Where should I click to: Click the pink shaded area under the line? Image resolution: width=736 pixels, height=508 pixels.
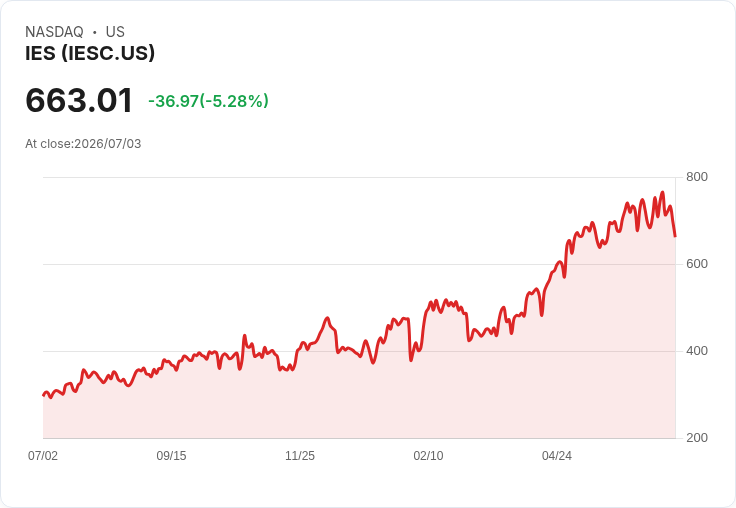359,404
